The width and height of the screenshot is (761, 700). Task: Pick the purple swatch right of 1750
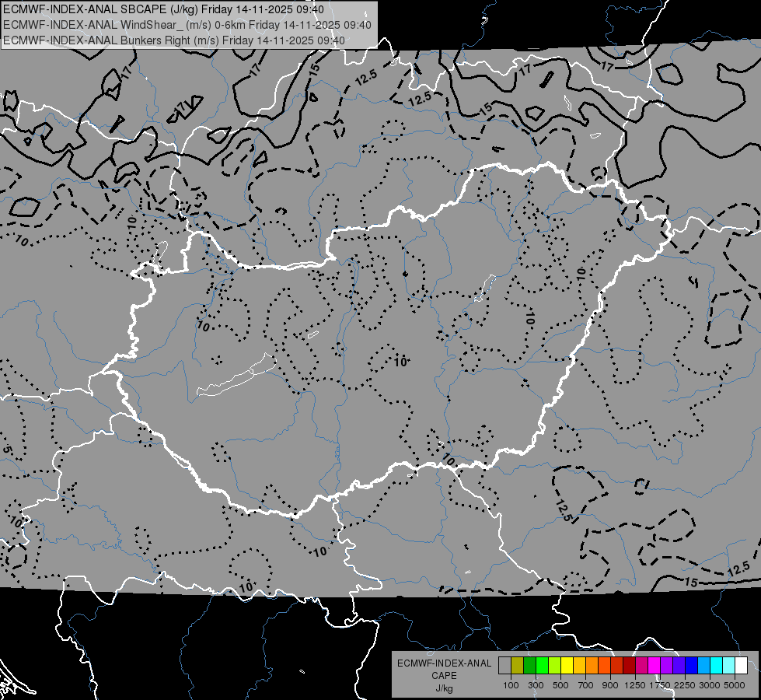pos(667,665)
